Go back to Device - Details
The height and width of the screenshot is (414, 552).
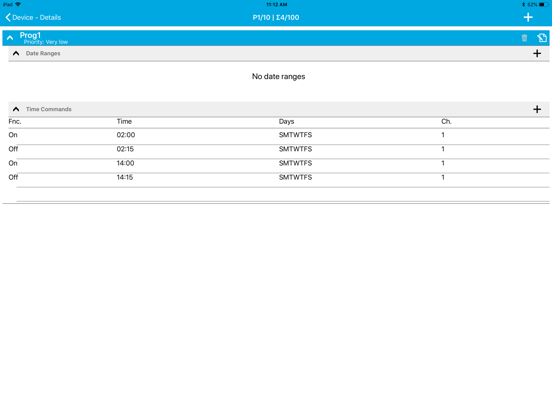coord(33,17)
